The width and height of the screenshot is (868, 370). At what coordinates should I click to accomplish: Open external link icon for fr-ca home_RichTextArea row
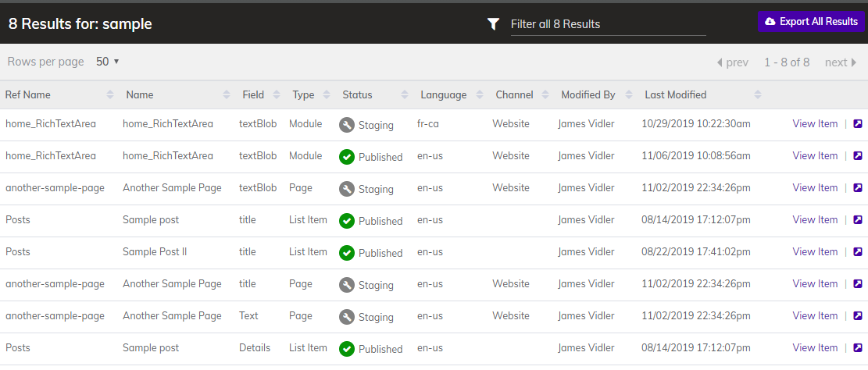(858, 124)
